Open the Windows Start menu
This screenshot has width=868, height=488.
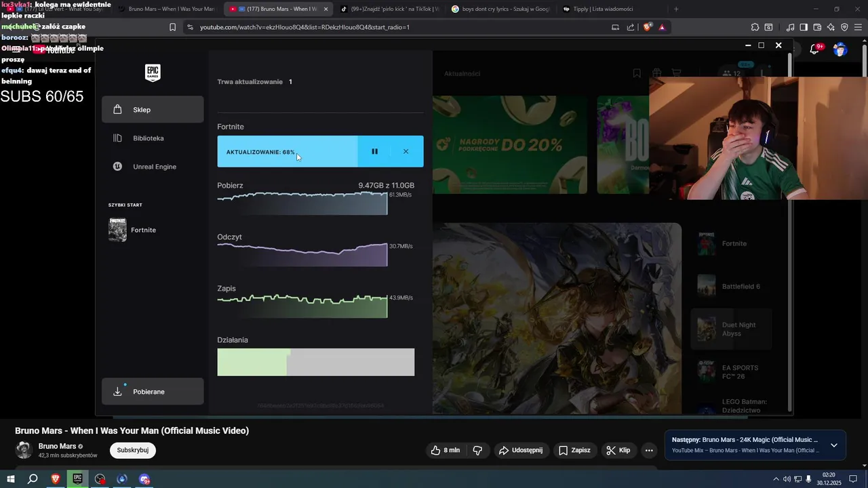point(11,479)
